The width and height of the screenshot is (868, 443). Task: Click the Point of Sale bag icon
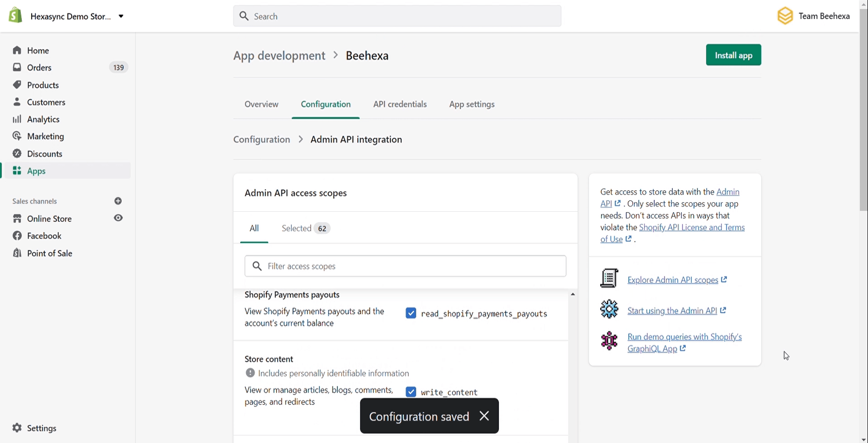tap(17, 253)
